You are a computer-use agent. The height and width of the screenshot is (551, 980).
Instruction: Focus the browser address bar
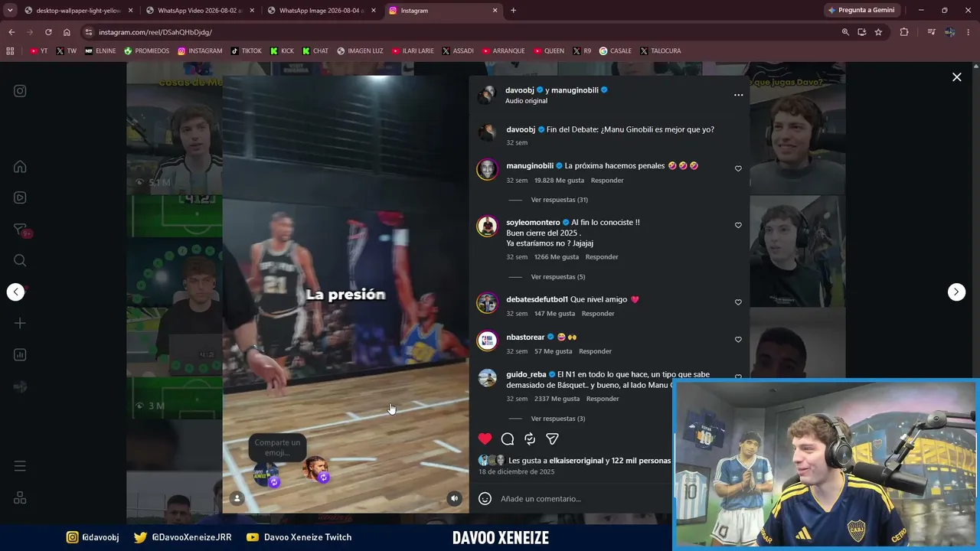click(x=459, y=32)
